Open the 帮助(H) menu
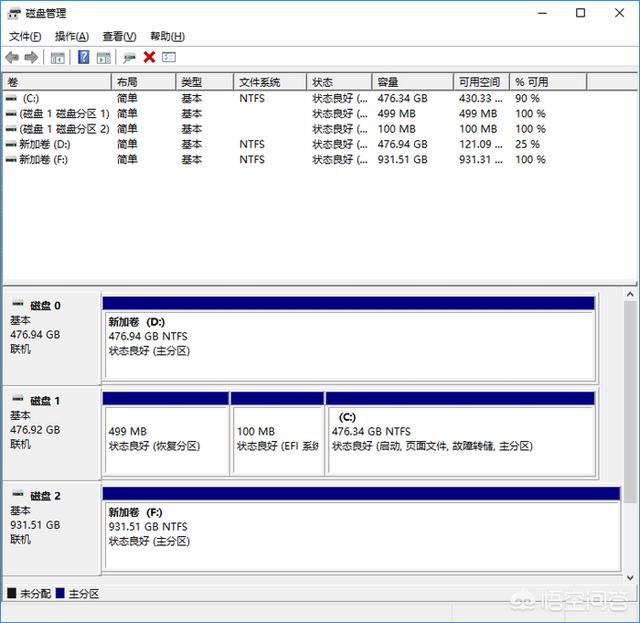This screenshot has width=640, height=623. click(167, 36)
